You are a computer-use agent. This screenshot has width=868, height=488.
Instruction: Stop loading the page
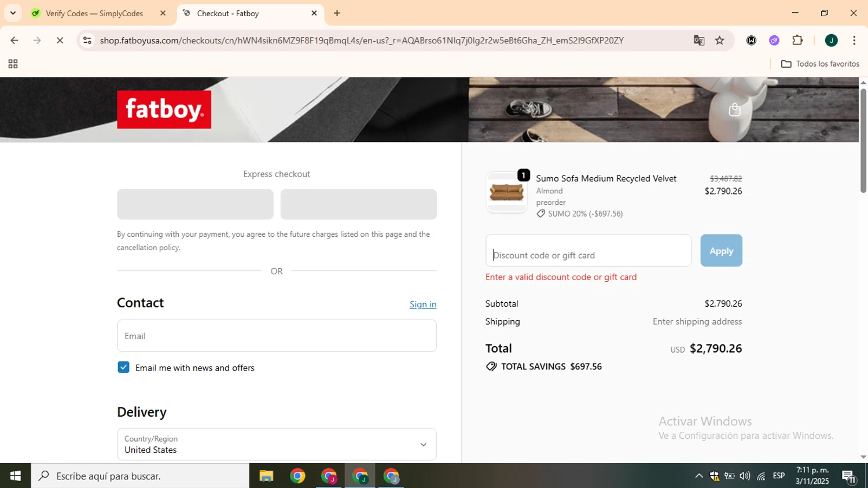[x=60, y=41]
